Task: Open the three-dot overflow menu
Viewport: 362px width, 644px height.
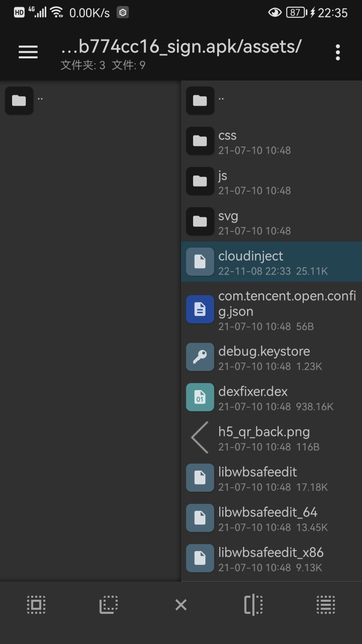Action: click(x=337, y=52)
